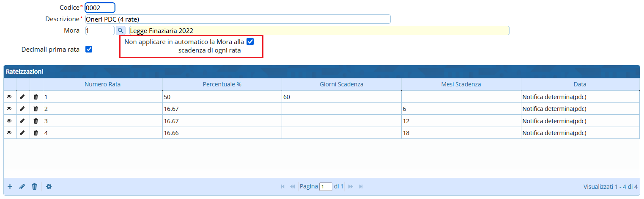644x199 pixels.
Task: Edit installment row 2 with pencil icon
Action: pyautogui.click(x=22, y=109)
